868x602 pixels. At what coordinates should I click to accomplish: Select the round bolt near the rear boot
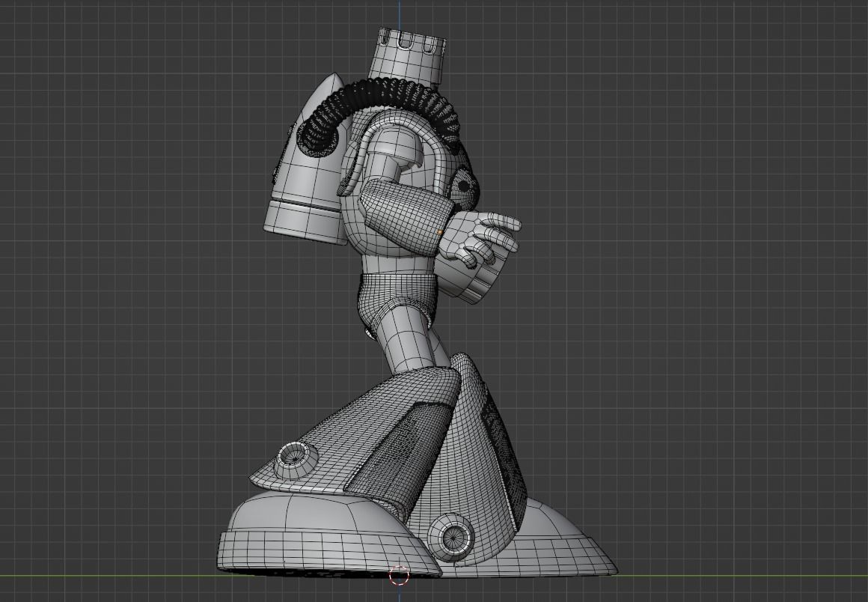point(451,536)
